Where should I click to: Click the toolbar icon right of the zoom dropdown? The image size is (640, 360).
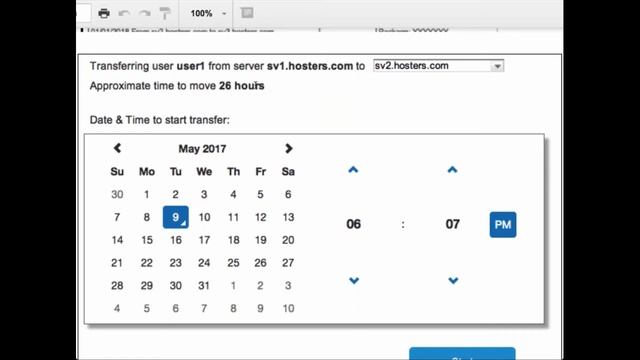pos(247,13)
